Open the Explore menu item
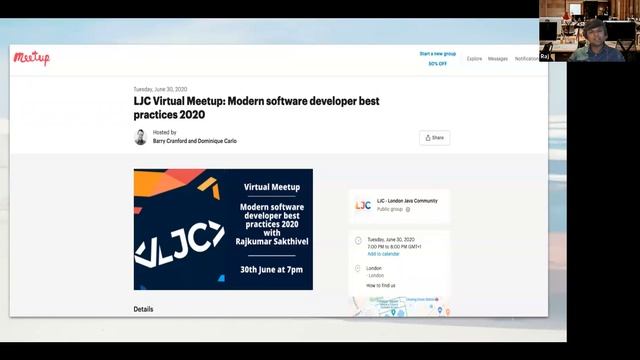640x360 pixels. [x=474, y=59]
